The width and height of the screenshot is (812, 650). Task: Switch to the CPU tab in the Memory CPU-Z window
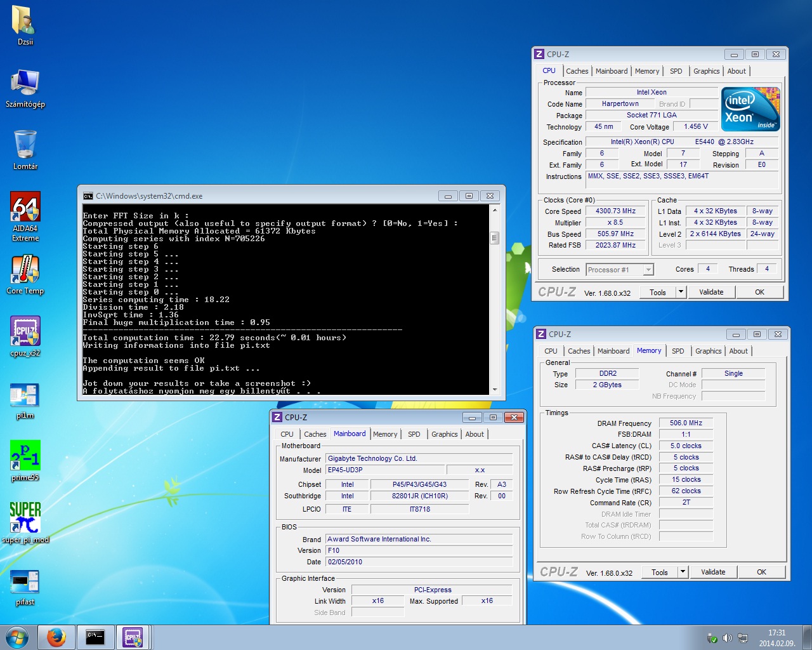coord(551,351)
